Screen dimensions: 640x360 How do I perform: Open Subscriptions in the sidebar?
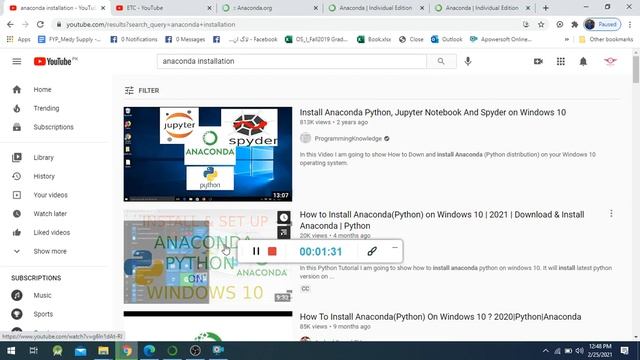54,127
